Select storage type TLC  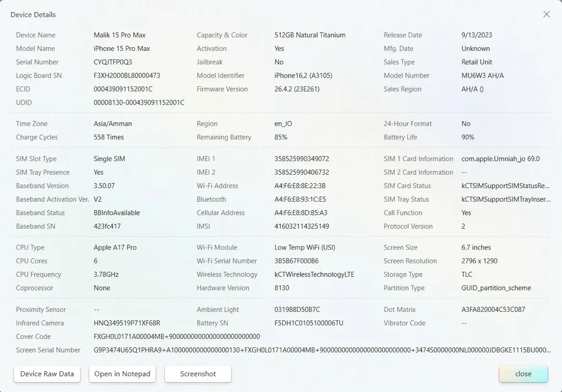[x=467, y=275]
